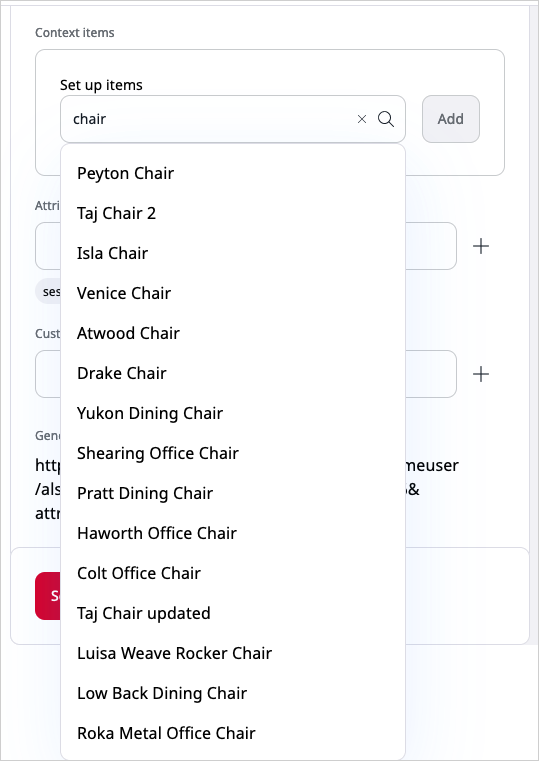Image resolution: width=539 pixels, height=761 pixels.
Task: Clear the chair search text
Action: 362,119
